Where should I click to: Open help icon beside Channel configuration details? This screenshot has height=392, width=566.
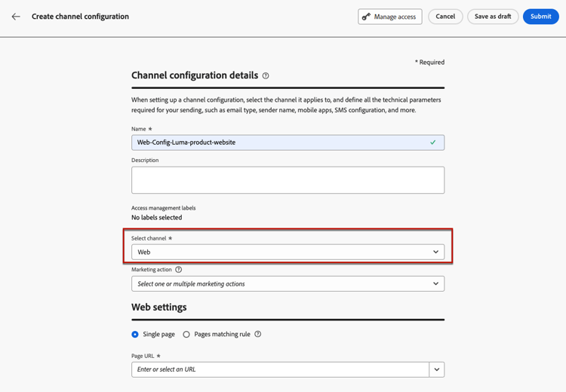[x=266, y=76]
